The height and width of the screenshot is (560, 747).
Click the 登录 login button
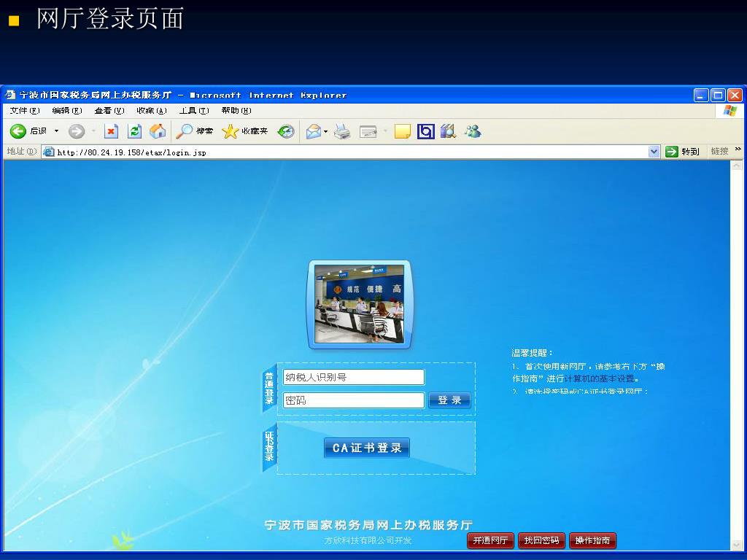pyautogui.click(x=449, y=400)
